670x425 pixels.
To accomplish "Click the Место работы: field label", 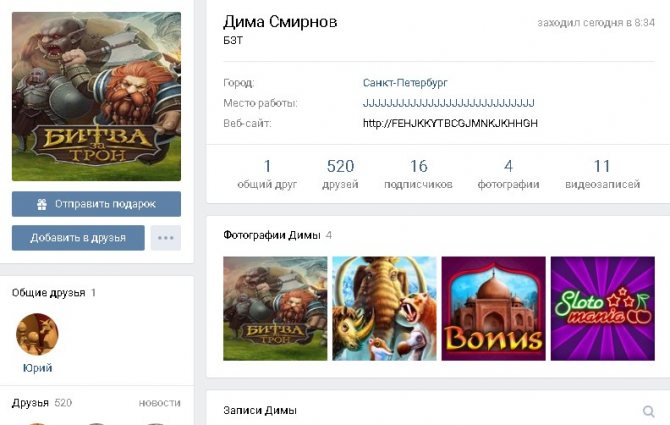I will click(260, 103).
